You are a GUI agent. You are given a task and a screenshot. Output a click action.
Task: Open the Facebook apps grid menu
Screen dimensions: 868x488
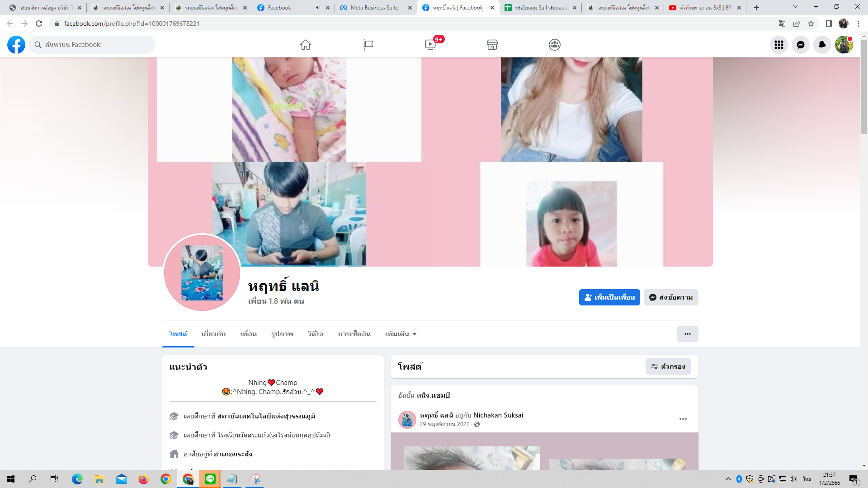[778, 45]
